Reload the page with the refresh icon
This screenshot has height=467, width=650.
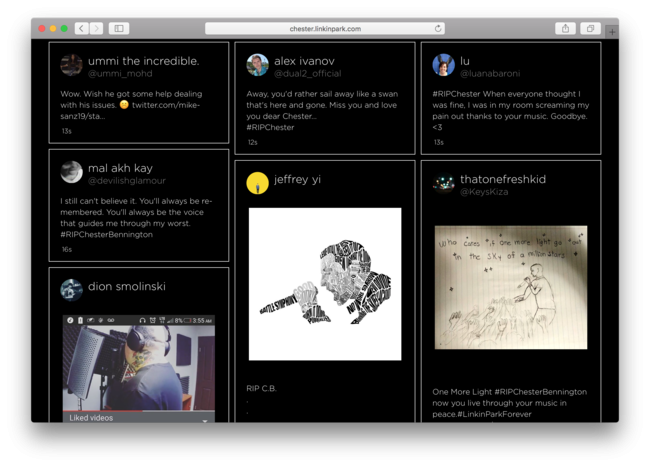point(438,29)
